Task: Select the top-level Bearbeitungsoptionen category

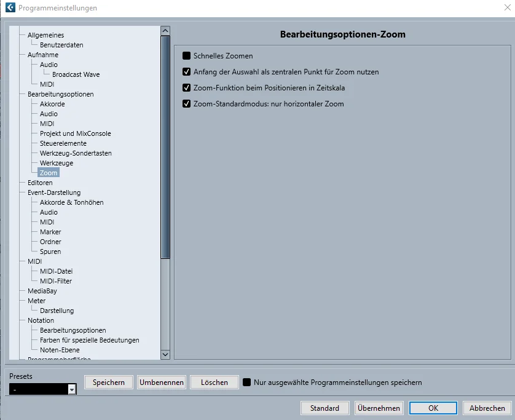Action: click(61, 94)
